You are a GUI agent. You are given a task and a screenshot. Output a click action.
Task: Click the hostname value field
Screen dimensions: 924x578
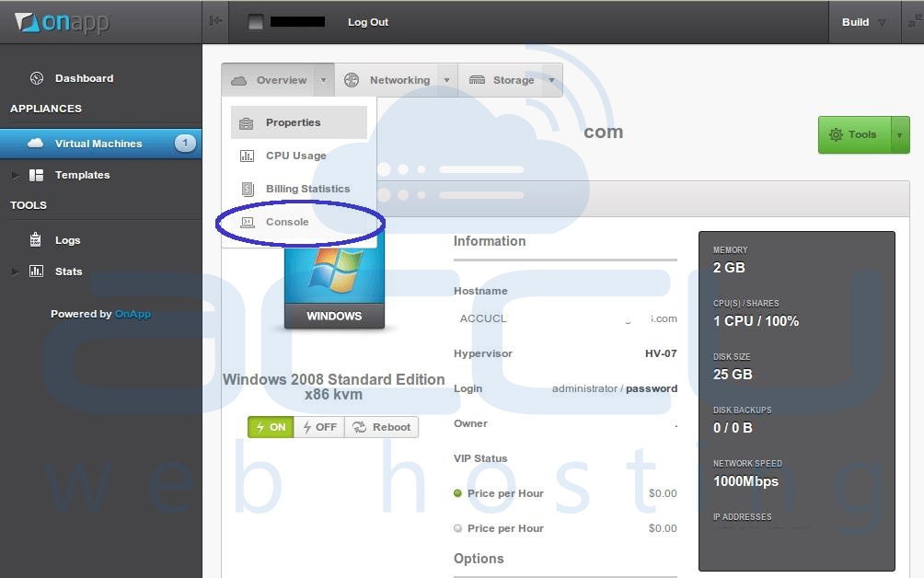(x=568, y=318)
